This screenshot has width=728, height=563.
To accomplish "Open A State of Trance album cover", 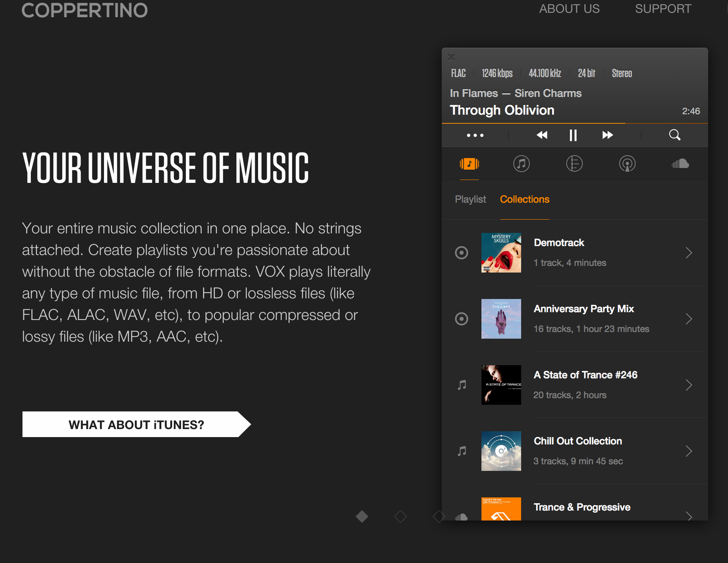I will coord(501,385).
